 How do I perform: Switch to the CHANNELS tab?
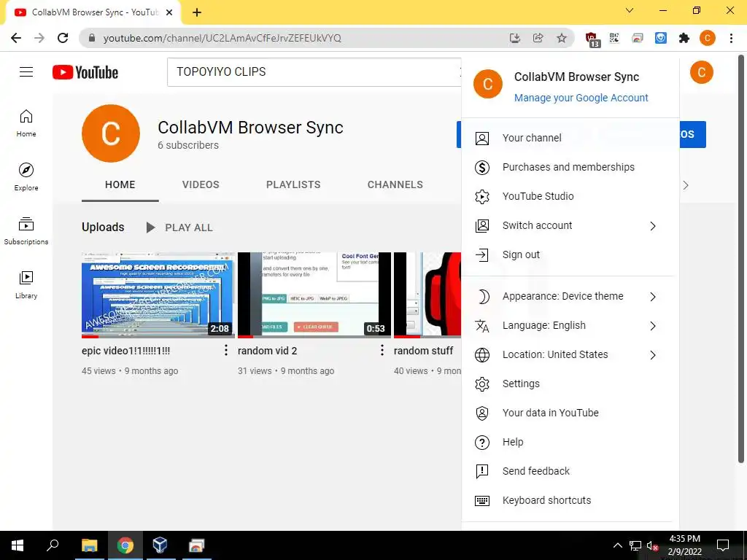395,184
